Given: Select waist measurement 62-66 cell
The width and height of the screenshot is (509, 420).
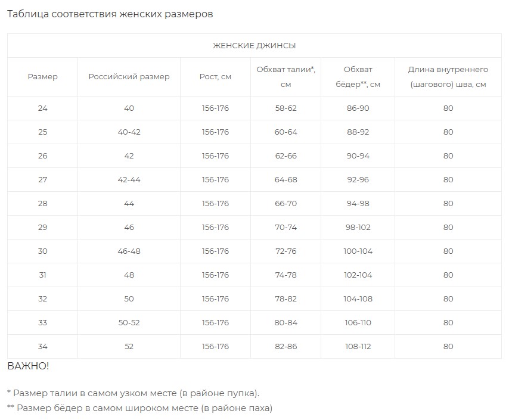Looking at the screenshot, I should pyautogui.click(x=285, y=156).
